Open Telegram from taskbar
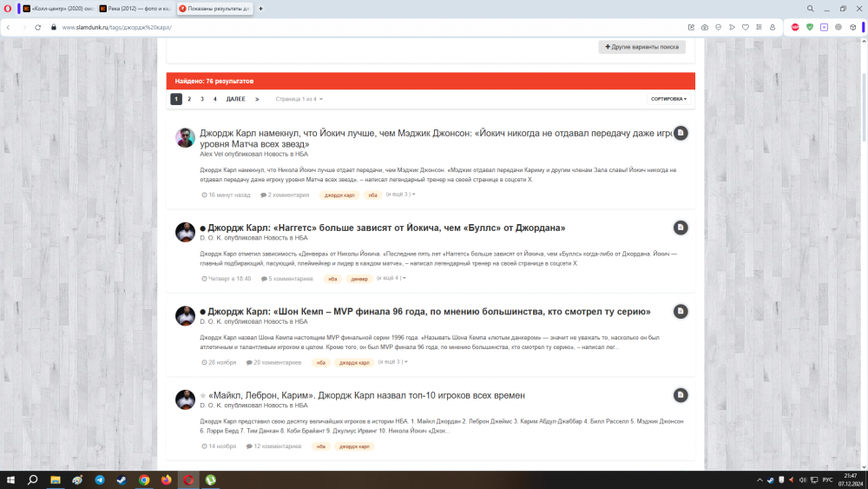 tap(100, 480)
